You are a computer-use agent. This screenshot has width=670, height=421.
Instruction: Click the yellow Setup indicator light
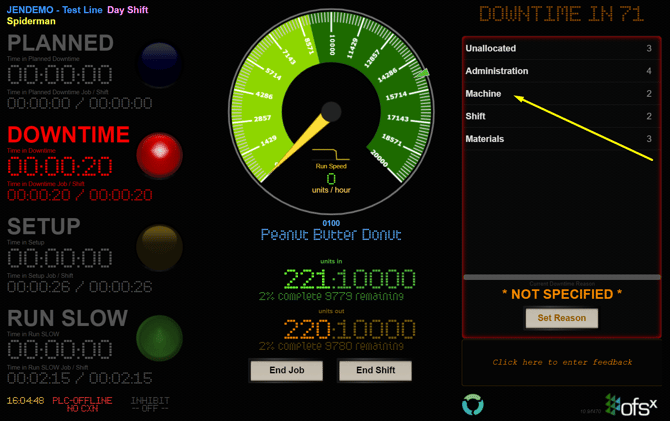click(x=159, y=247)
